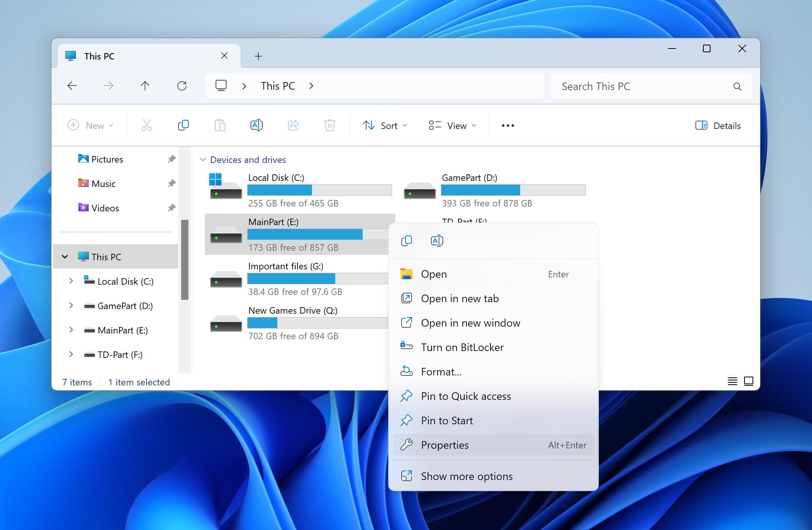
Task: Switch to details list view icon
Action: [x=732, y=381]
